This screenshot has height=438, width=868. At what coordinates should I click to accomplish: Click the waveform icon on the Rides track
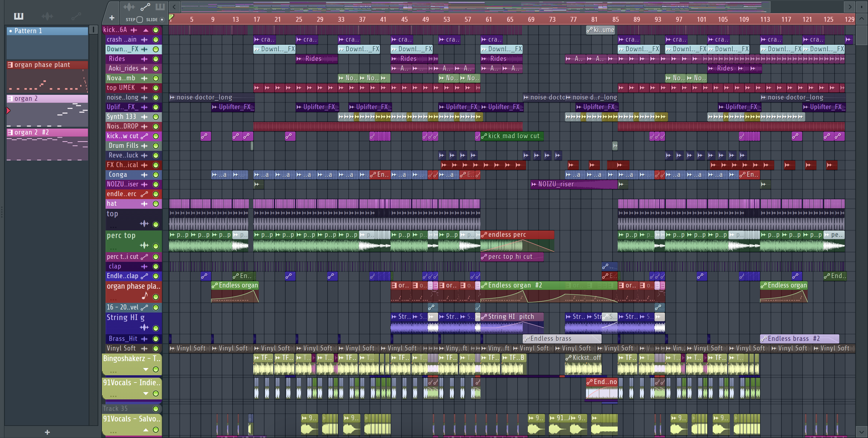144,59
